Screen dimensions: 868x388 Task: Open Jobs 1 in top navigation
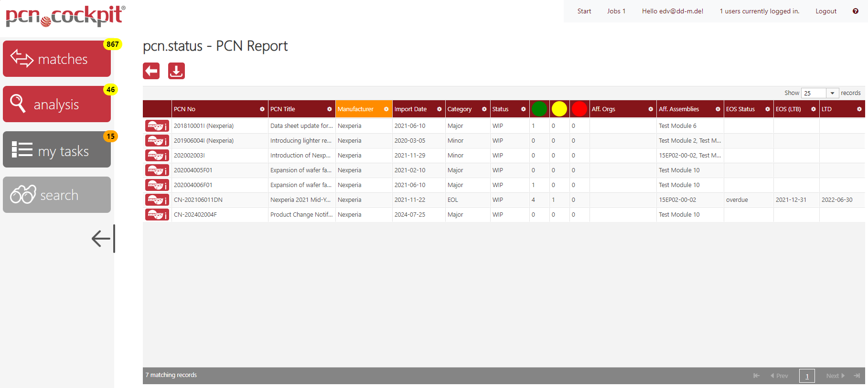616,11
